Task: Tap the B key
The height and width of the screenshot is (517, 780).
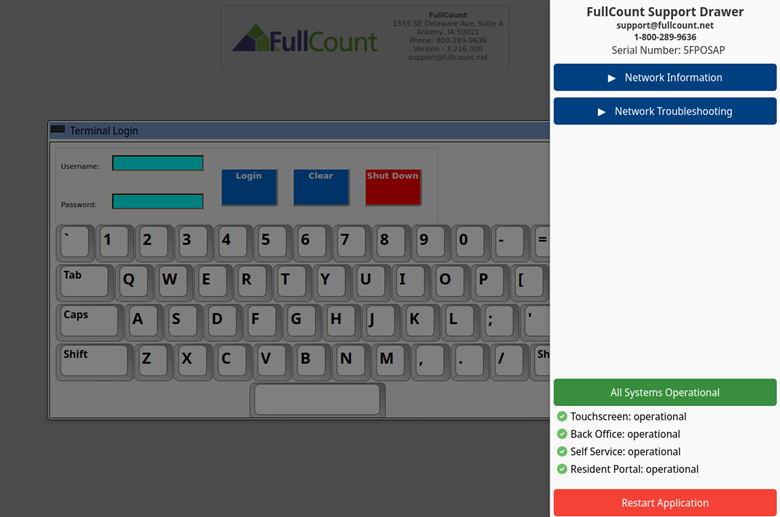Action: [312, 362]
